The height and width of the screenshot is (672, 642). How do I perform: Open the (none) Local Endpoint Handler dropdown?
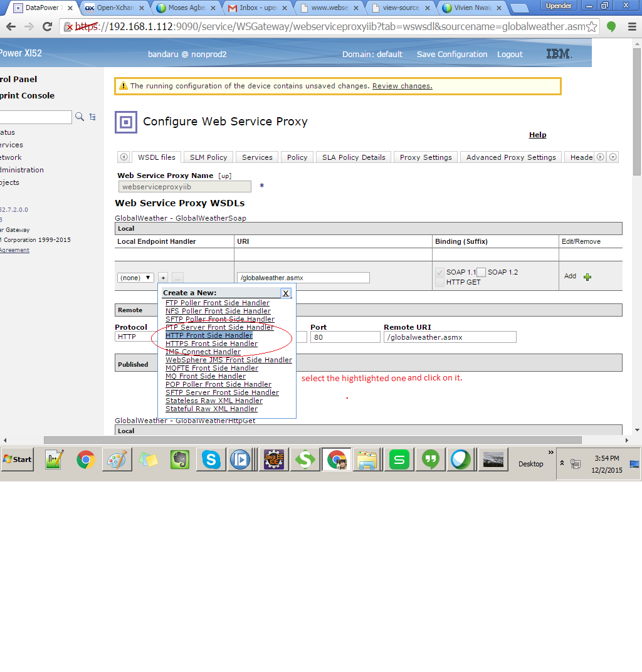pos(136,277)
